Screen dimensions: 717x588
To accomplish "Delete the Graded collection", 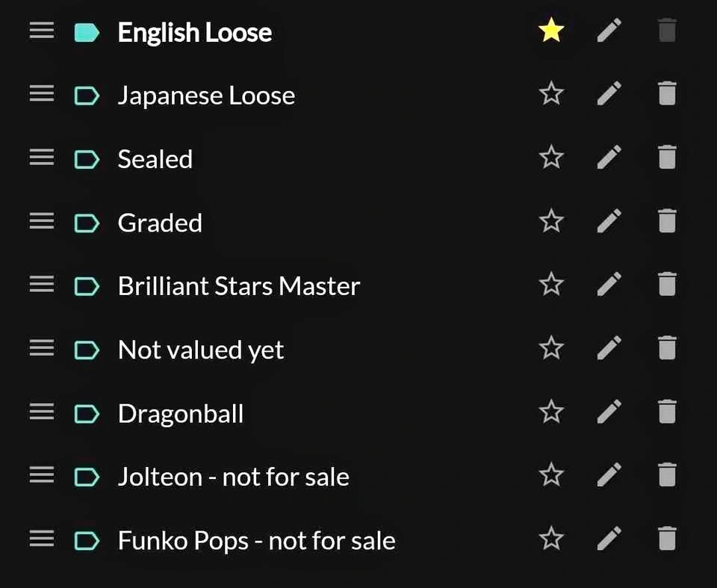I will pyautogui.click(x=667, y=220).
